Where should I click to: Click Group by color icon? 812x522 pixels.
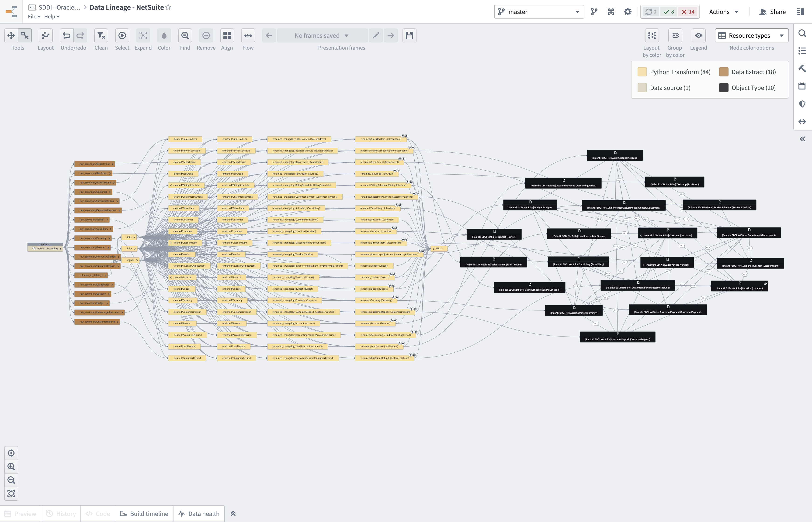(675, 36)
